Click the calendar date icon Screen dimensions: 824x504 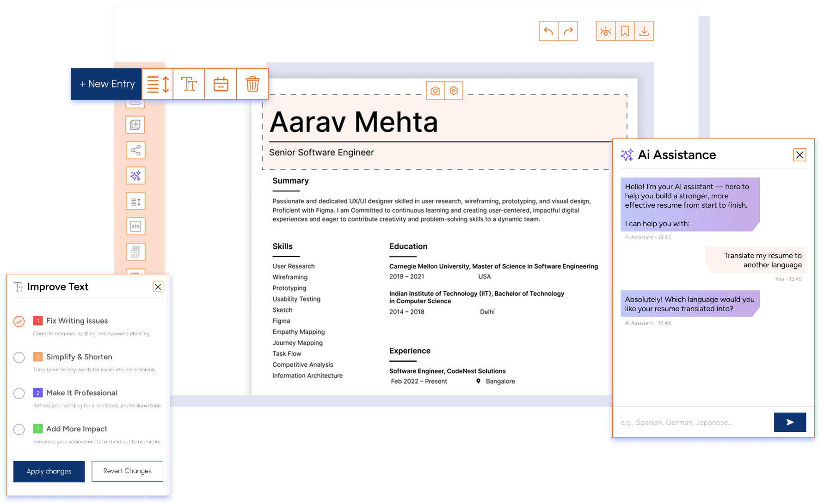click(x=221, y=84)
